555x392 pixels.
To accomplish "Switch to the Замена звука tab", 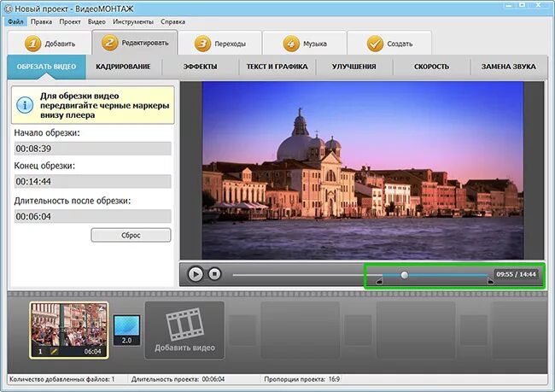I will click(x=508, y=67).
